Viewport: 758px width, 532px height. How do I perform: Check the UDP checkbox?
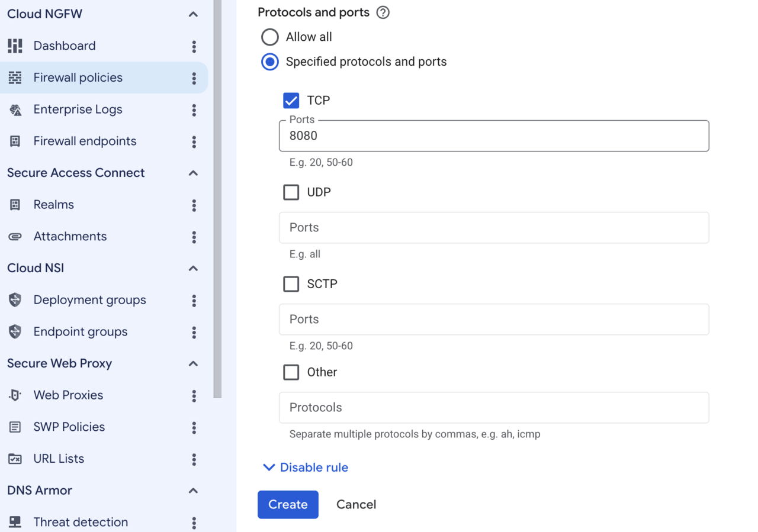[291, 192]
